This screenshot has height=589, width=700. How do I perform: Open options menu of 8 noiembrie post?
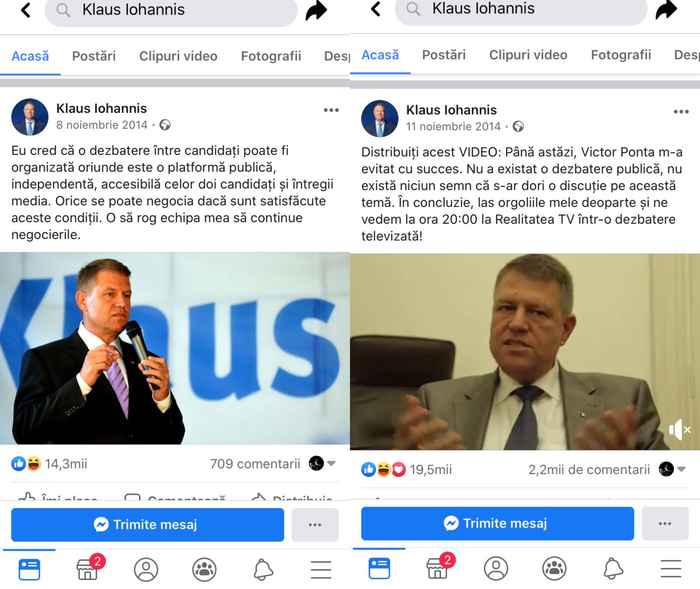click(x=331, y=110)
